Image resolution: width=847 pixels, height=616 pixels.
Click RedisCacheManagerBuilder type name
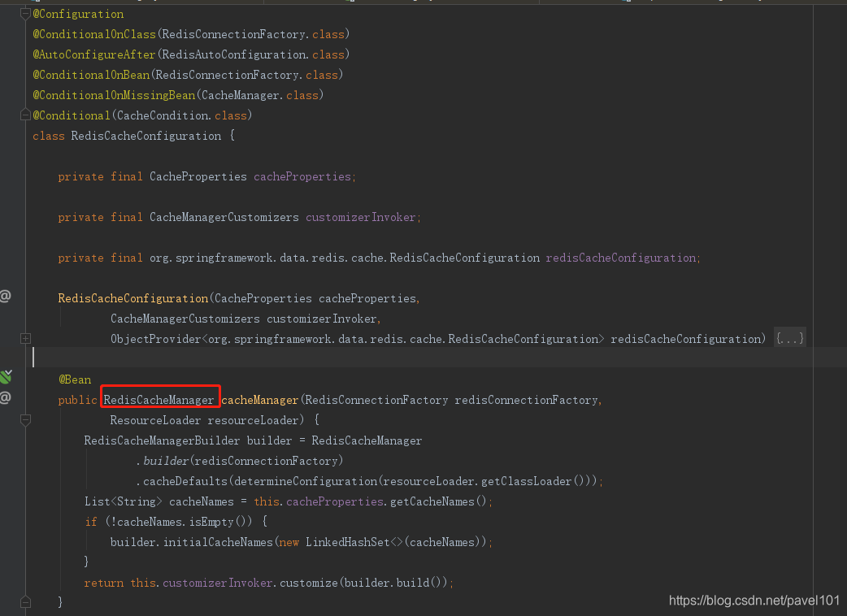(x=162, y=440)
